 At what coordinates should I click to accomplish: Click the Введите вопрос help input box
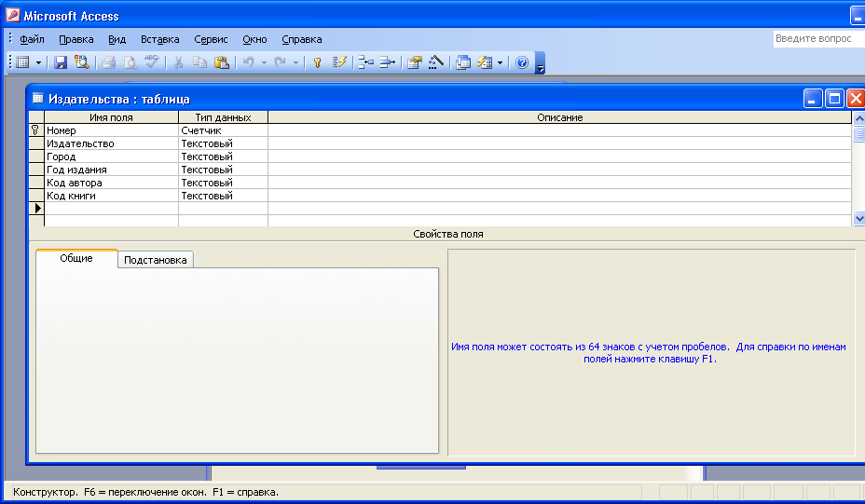(818, 38)
